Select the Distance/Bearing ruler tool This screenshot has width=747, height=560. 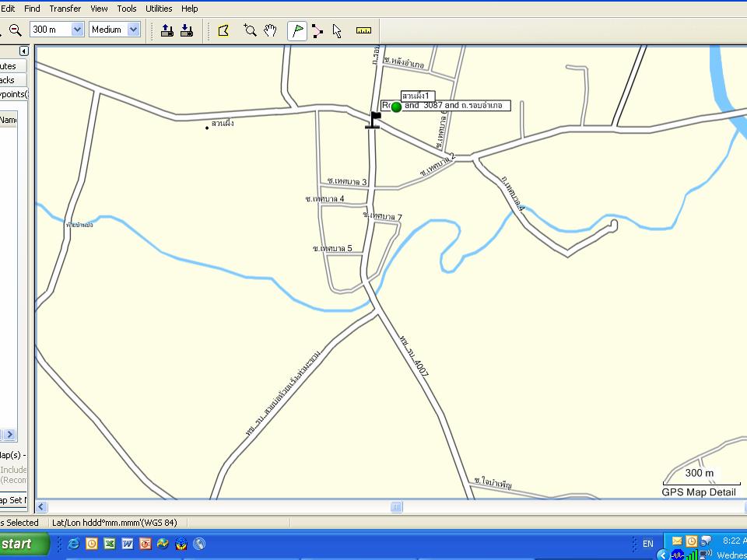(363, 30)
